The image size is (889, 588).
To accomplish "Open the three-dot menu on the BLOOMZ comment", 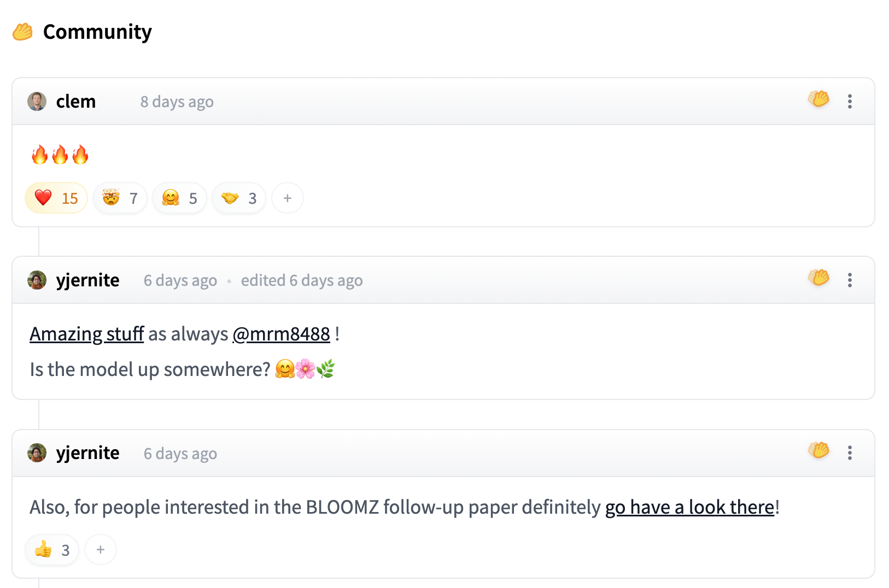I will [x=850, y=453].
